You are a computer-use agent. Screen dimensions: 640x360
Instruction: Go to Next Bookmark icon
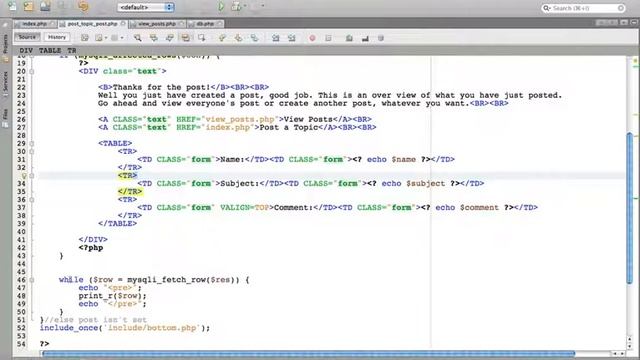coord(238,38)
